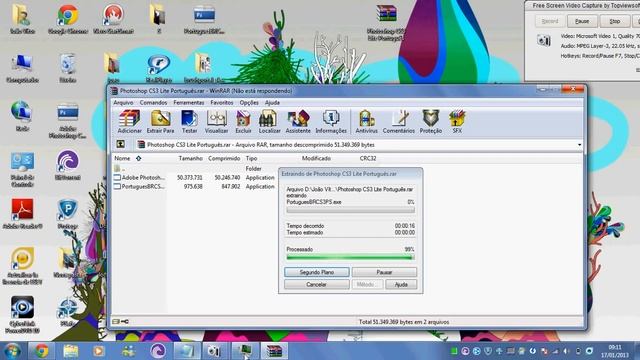Screen dimensions: 640x360
Task: Open the BitTorrent desktop shortcut
Action: click(x=68, y=165)
